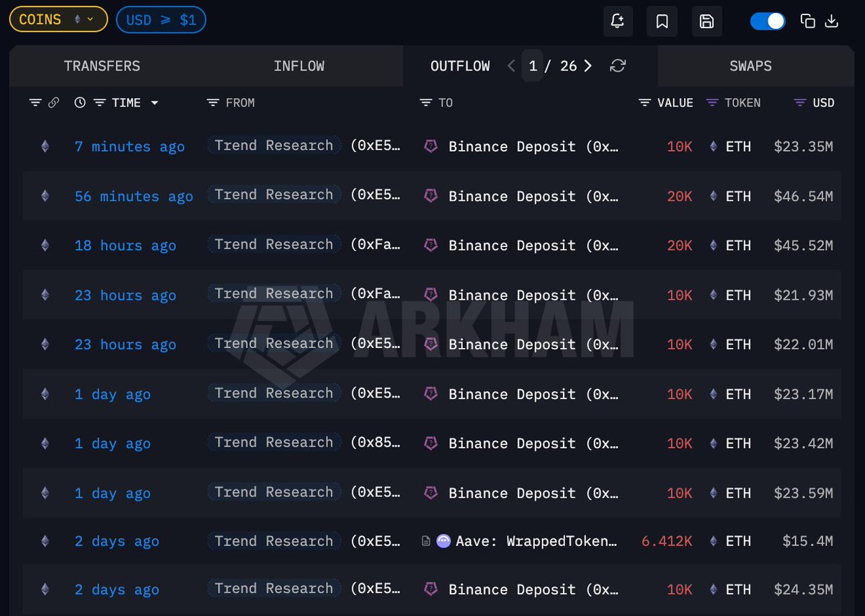Click the contract document icon beside Aave
Image resolution: width=865 pixels, height=616 pixels.
tap(426, 541)
